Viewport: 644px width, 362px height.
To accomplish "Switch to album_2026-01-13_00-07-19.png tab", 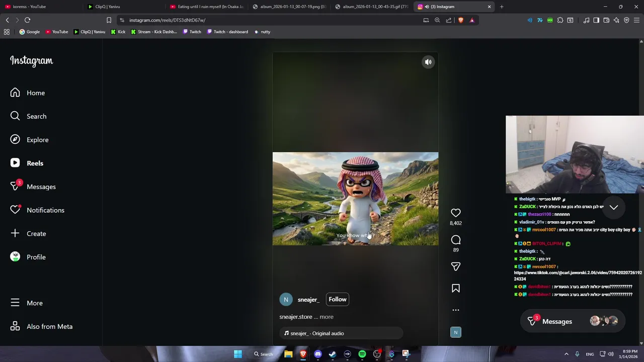I will point(289,7).
